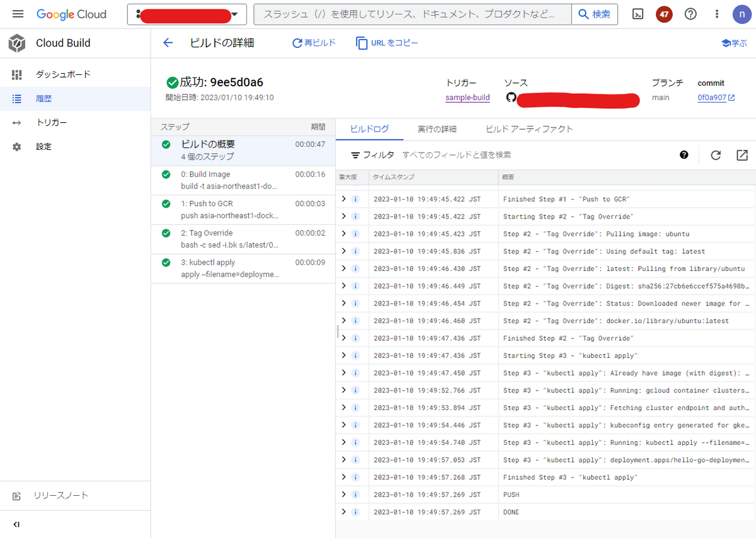Click the Cloud Build product icon

[x=17, y=43]
